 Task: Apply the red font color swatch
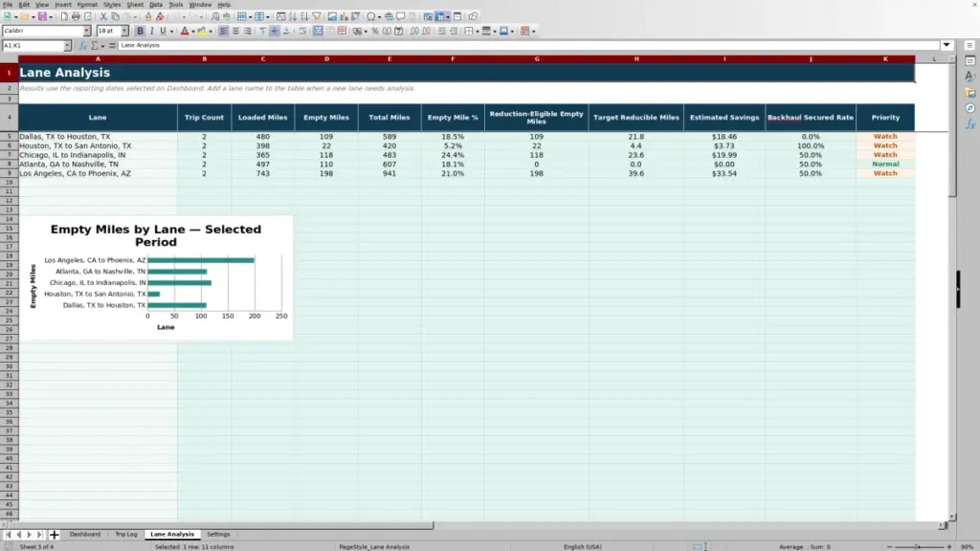tap(185, 32)
